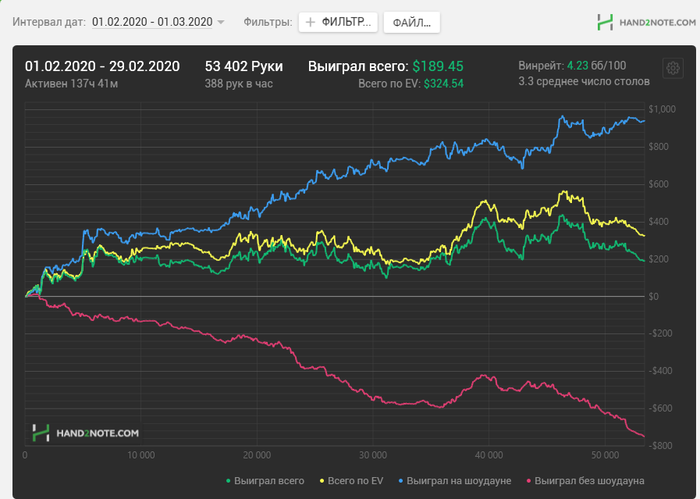
Task: Click the $600 y-axis label
Action: point(658,184)
